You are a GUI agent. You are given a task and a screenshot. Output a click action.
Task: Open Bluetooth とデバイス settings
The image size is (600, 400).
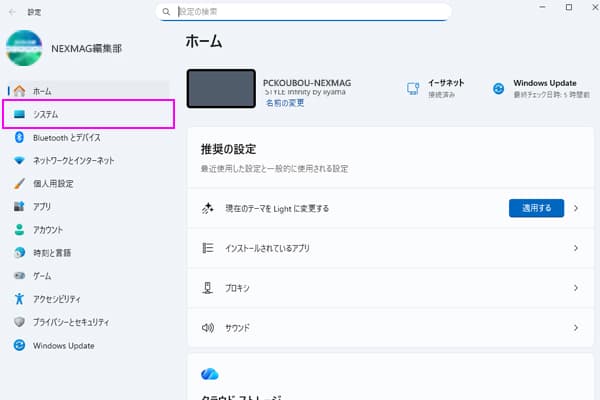coord(88,137)
